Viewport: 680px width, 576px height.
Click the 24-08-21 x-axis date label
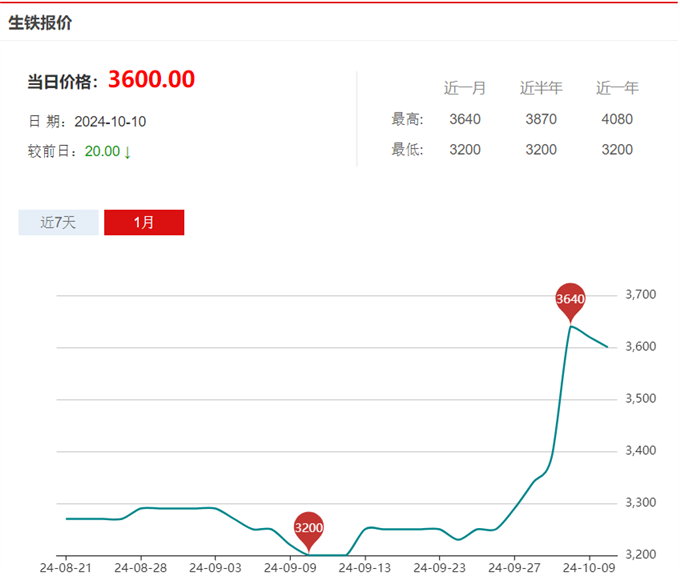66,566
